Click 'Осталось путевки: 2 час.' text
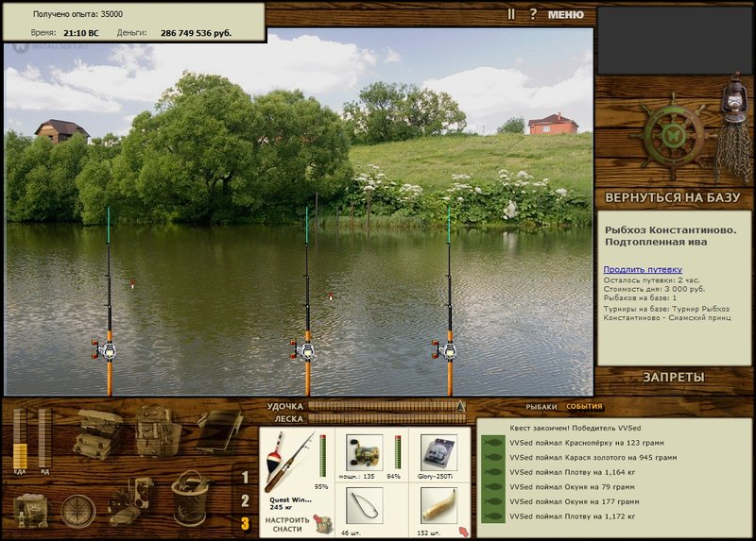 coord(651,280)
